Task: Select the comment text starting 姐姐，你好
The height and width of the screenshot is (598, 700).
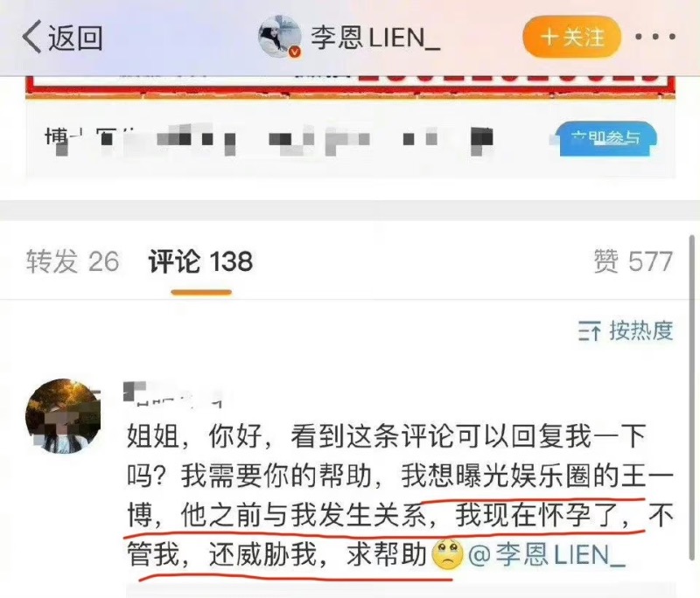Action: pos(400,496)
